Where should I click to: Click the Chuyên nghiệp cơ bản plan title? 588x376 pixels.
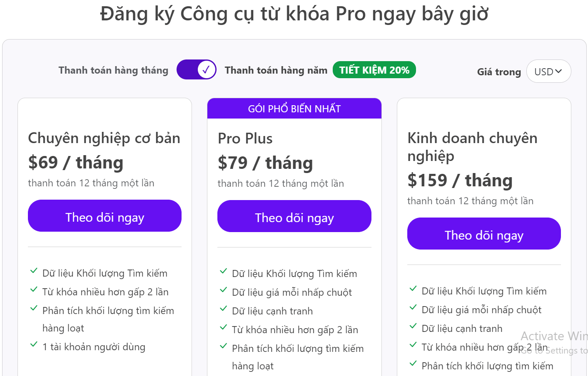coord(104,138)
